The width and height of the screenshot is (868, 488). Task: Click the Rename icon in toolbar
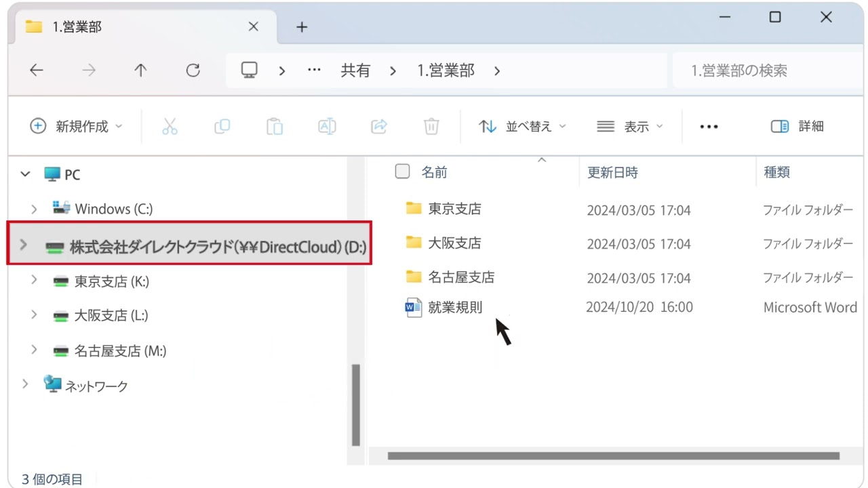click(327, 126)
